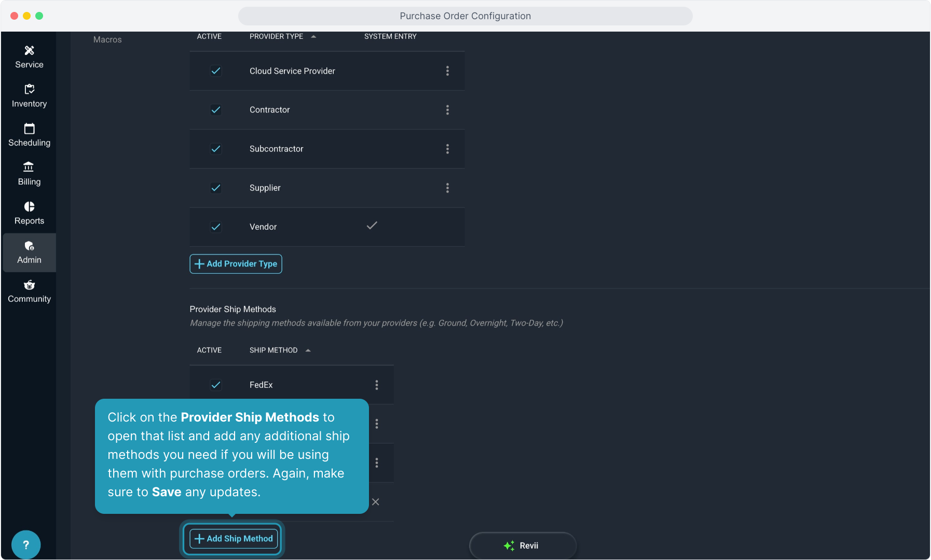Image resolution: width=931 pixels, height=560 pixels.
Task: Click the Add Provider Type button
Action: (x=236, y=264)
